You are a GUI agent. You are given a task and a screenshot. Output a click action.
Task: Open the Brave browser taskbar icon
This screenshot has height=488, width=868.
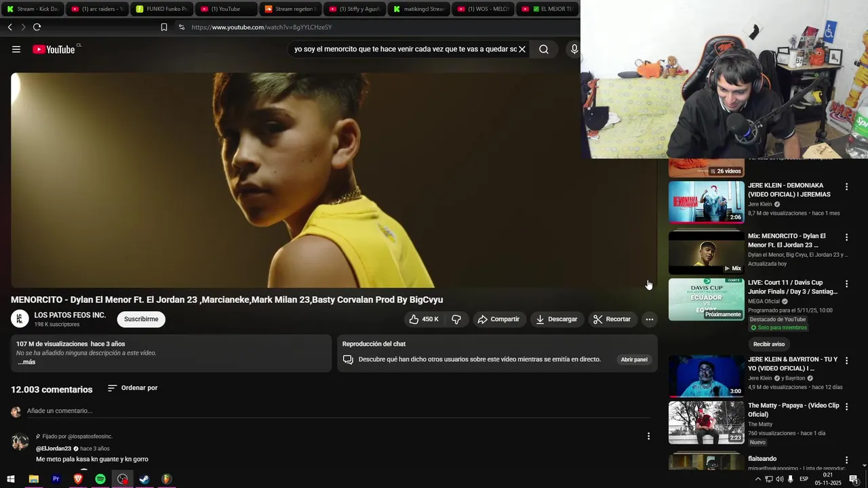[78, 479]
